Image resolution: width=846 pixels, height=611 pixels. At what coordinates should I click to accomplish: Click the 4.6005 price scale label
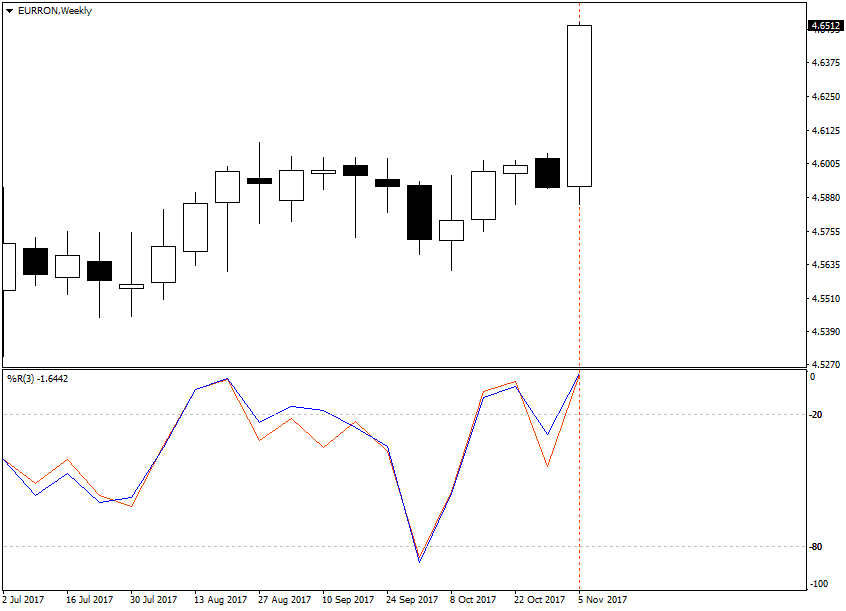pos(826,164)
